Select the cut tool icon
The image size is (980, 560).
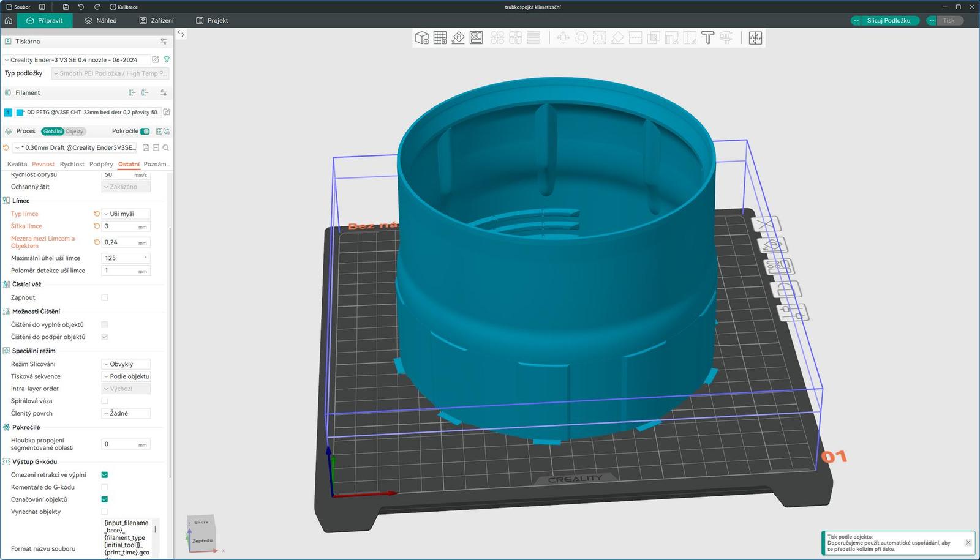coord(636,38)
